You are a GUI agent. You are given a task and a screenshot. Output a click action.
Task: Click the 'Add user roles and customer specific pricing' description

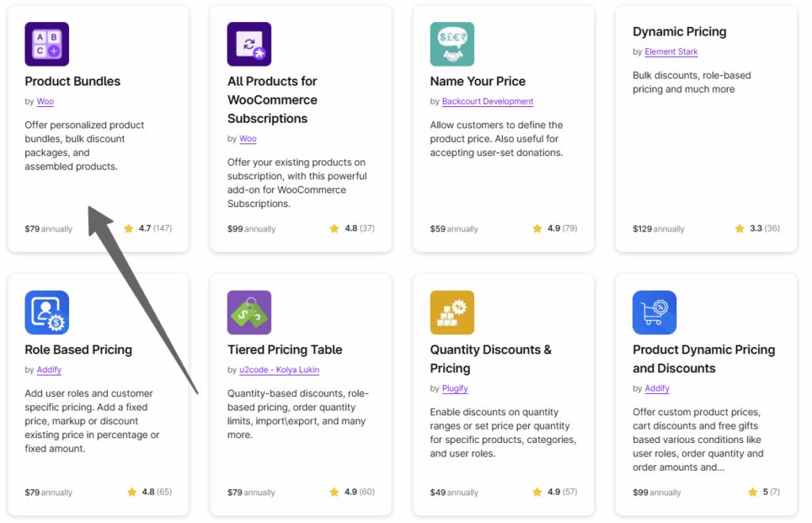click(x=92, y=421)
